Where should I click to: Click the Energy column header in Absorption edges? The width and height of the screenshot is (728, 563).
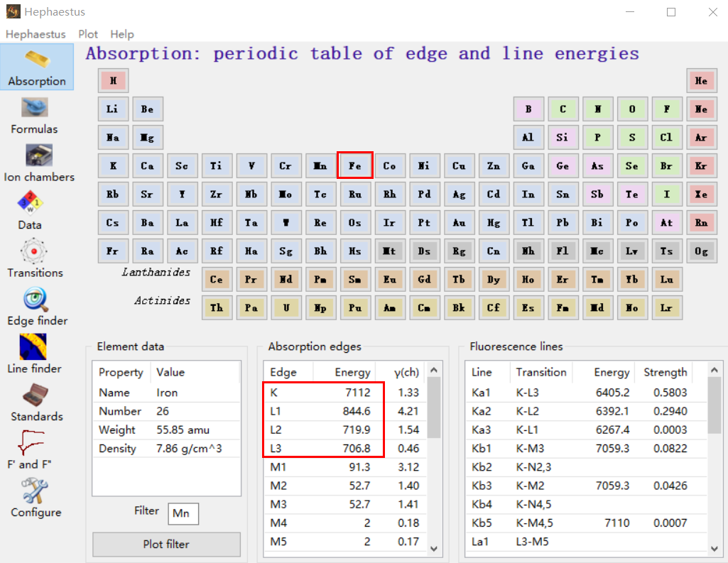point(352,372)
